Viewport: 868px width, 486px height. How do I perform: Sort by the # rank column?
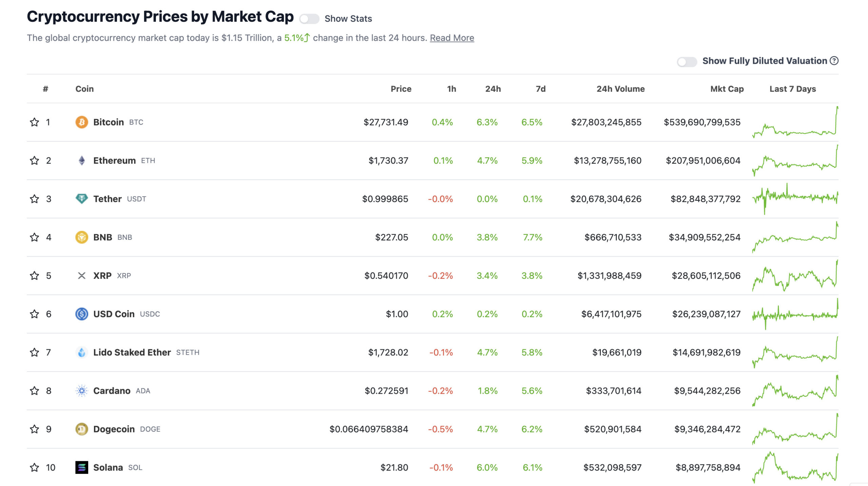point(45,89)
